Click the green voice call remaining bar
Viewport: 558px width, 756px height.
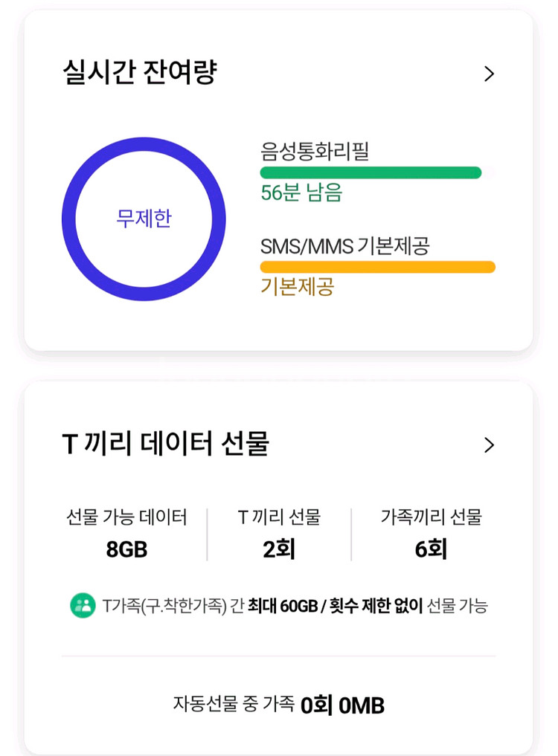(371, 172)
